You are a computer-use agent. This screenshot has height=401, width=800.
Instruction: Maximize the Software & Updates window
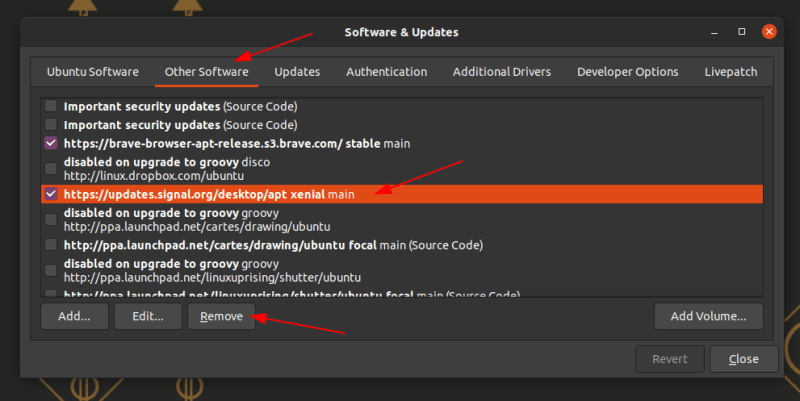click(x=742, y=32)
